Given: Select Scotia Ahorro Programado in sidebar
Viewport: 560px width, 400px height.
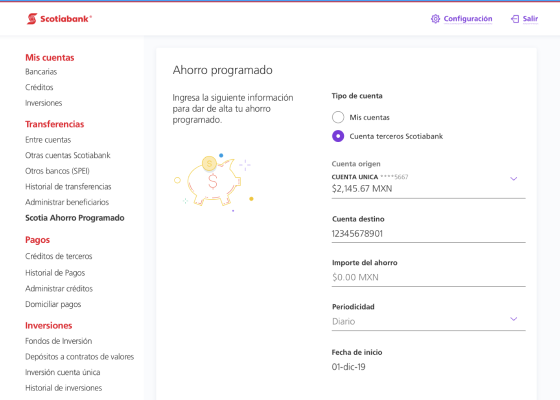Looking at the screenshot, I should (x=75, y=218).
